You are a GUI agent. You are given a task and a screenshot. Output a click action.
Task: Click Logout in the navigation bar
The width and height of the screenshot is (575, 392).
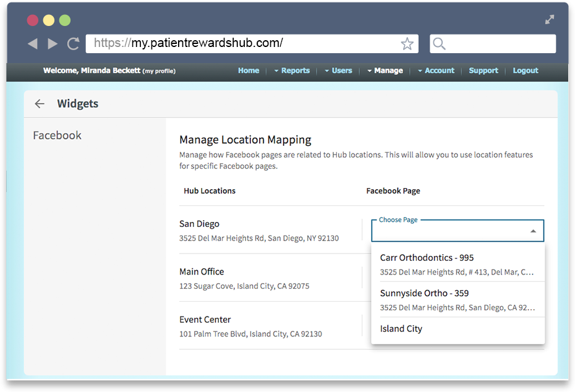(526, 70)
